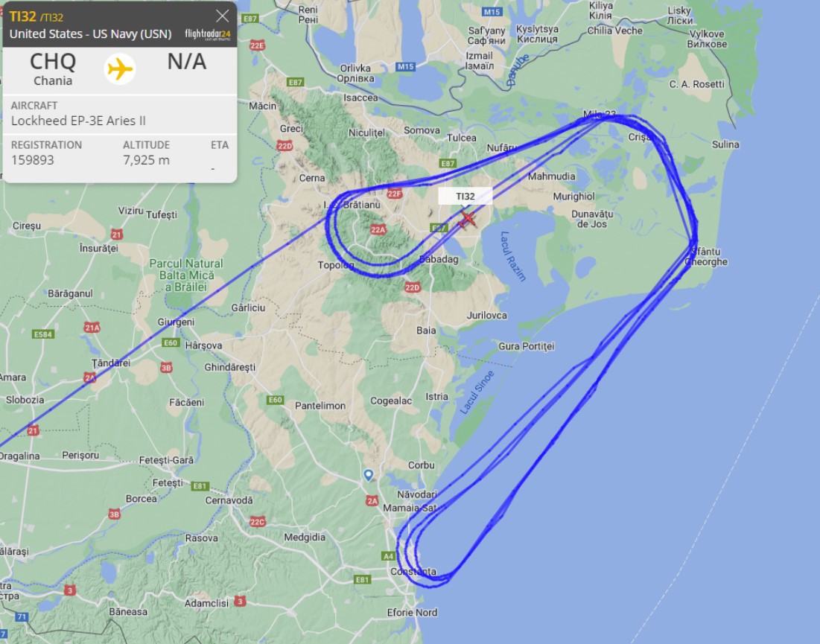
Task: Click the blue location pin near Corbu
Action: [368, 475]
